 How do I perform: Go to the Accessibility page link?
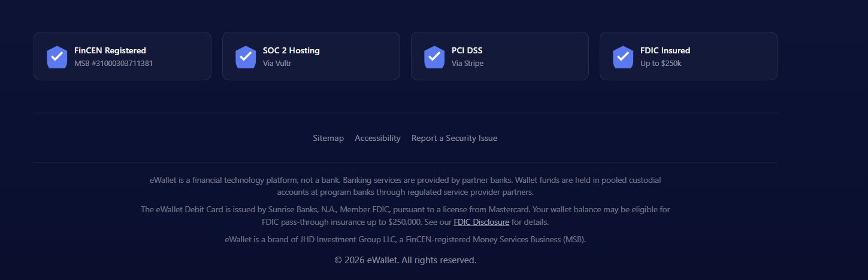[x=377, y=138]
